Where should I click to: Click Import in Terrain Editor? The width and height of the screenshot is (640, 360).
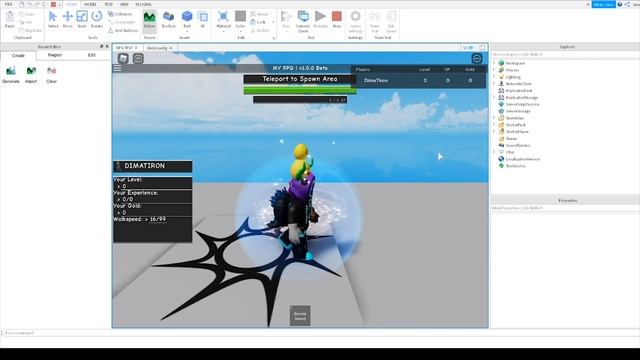31,75
